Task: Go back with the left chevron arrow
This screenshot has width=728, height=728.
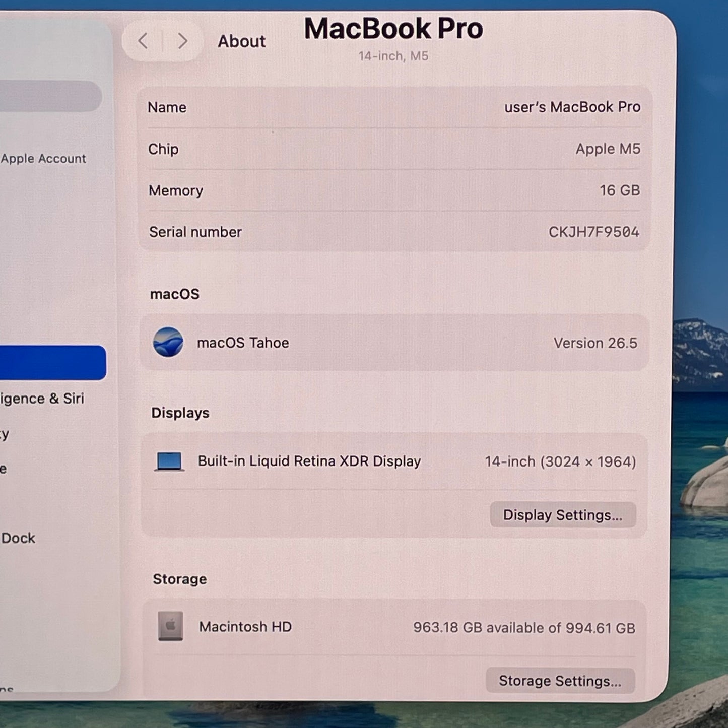Action: (143, 41)
